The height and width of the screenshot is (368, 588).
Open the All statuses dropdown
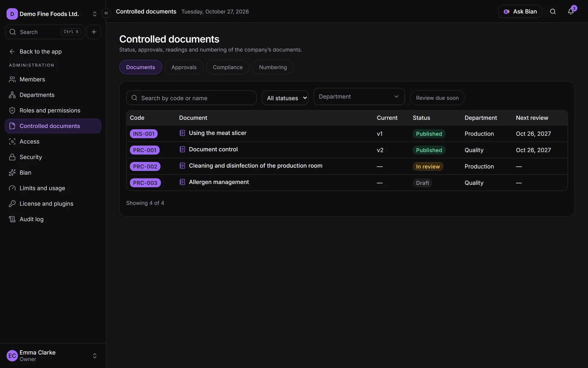click(x=285, y=98)
